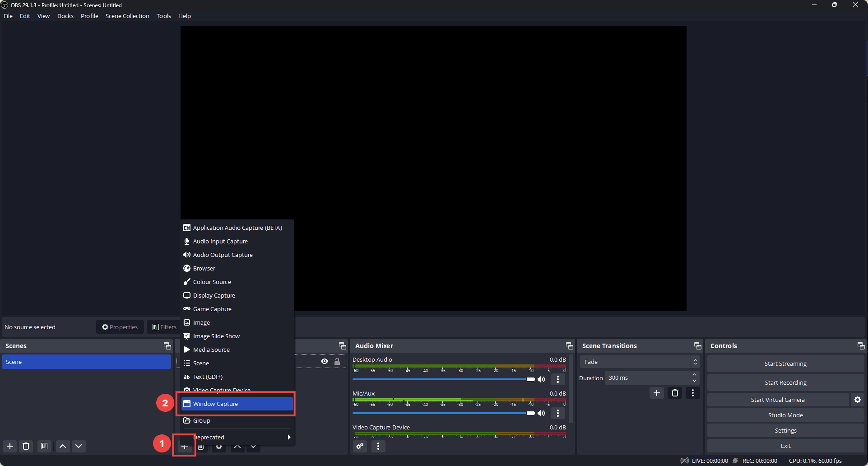Pop out the Controls dock
868x466 pixels.
coord(861,346)
